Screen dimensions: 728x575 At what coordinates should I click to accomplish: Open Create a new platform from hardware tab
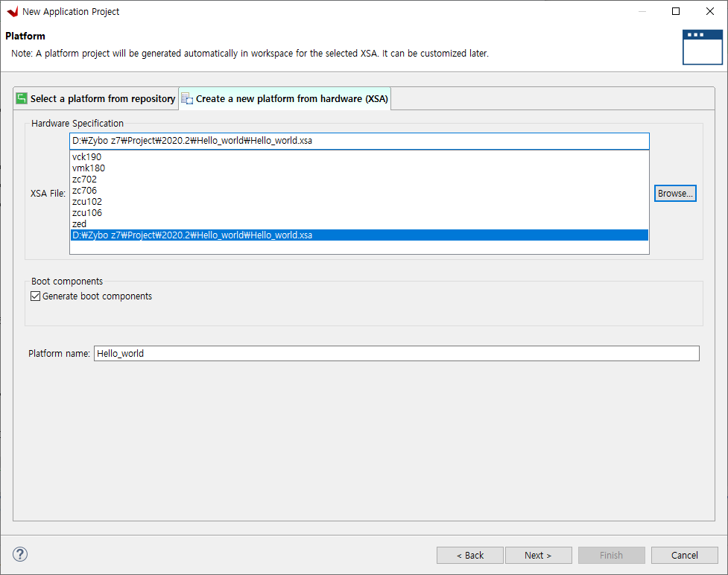(x=285, y=98)
